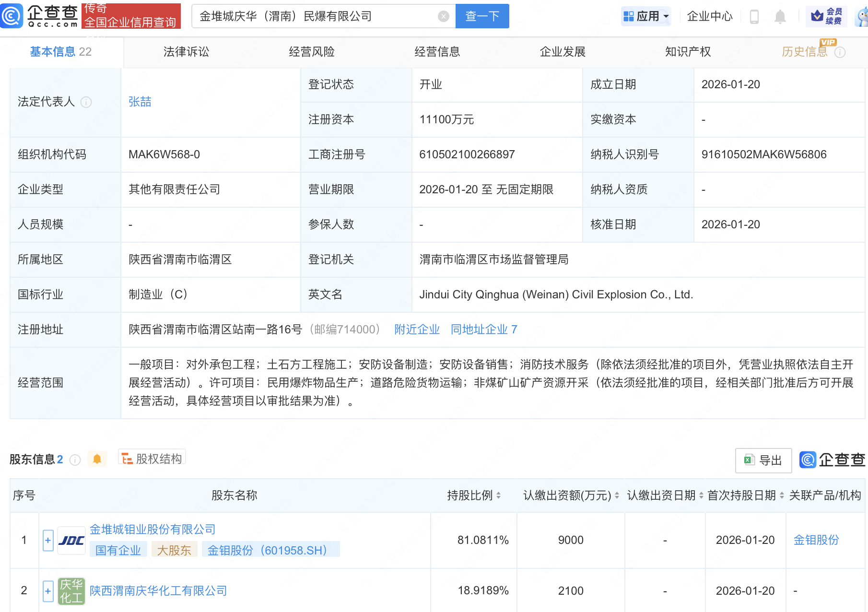Viewport: 868px width, 612px height.
Task: Open legal representative 张喆 profile link
Action: tap(140, 101)
